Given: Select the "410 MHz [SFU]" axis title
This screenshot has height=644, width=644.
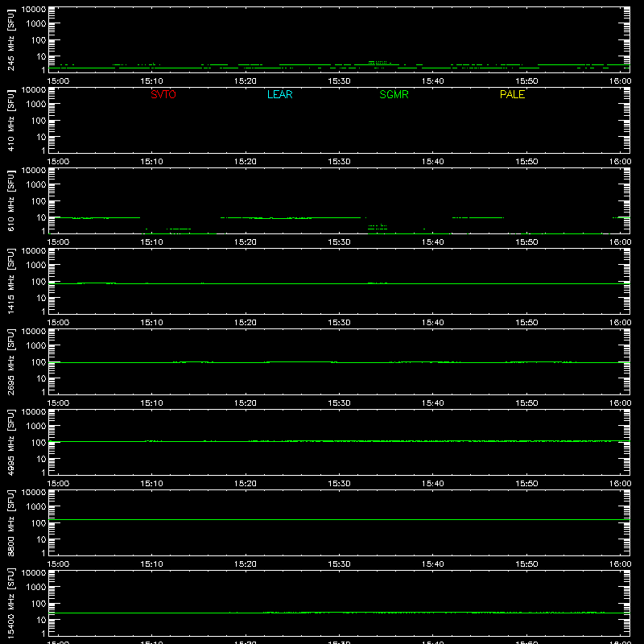Looking at the screenshot, I should 11,120.
